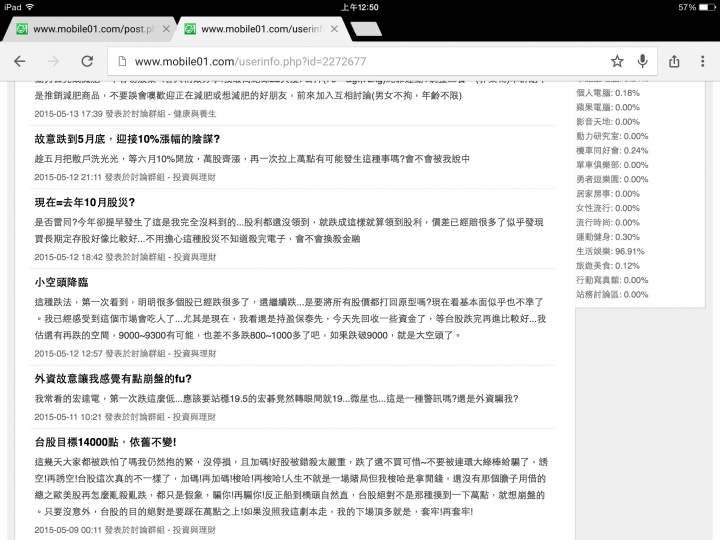Screen dimensions: 720x540
Task: Open post 故意跌到5月底，迎接10%漲幅的陰謀?
Action: tap(127, 139)
